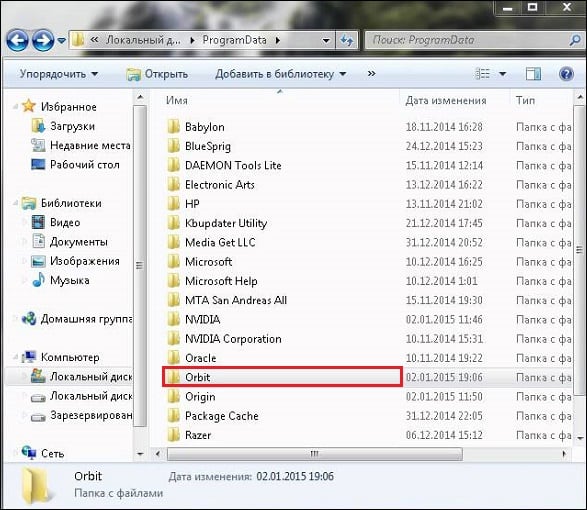Toggle the preview pane icon
Screen dimensions: 587x510
click(x=533, y=74)
